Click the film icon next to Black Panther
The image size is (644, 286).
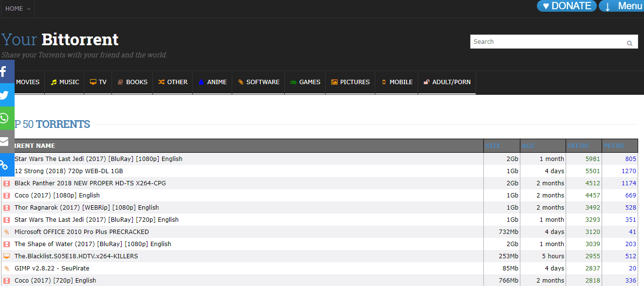(6, 183)
